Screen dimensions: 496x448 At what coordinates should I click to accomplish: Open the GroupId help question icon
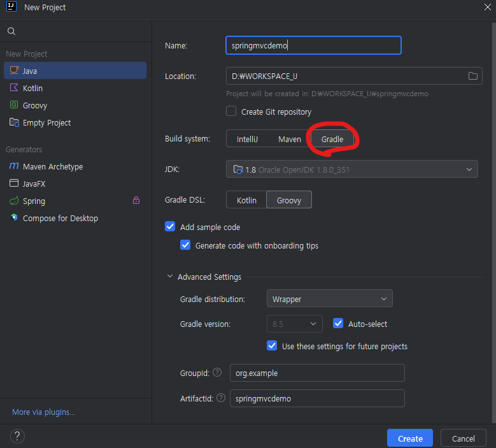point(217,372)
